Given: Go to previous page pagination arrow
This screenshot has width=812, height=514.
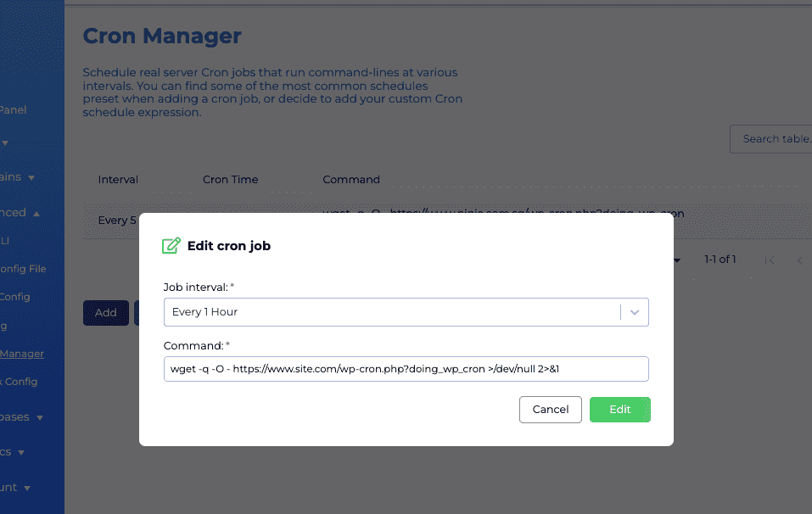Looking at the screenshot, I should point(799,260).
